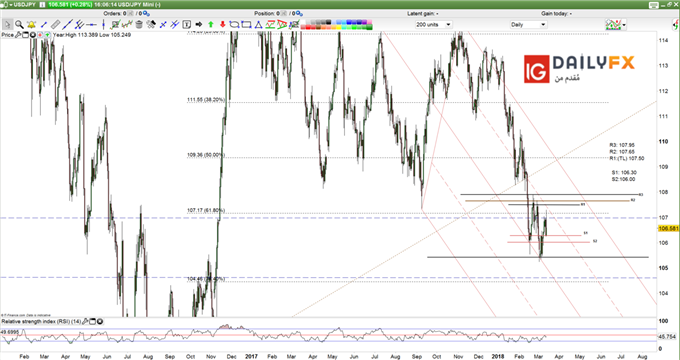680x360 pixels.
Task: Click the 109.36 (50.00%) Fibonacci label
Action: pos(206,155)
